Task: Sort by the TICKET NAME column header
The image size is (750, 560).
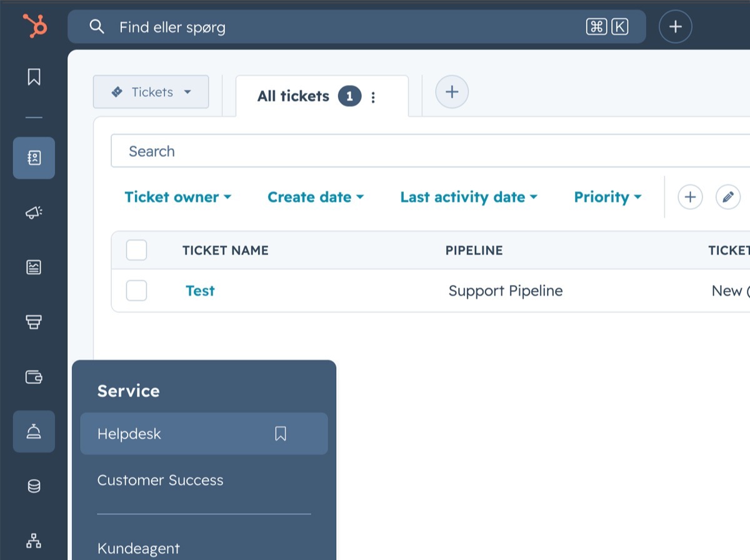Action: click(225, 251)
